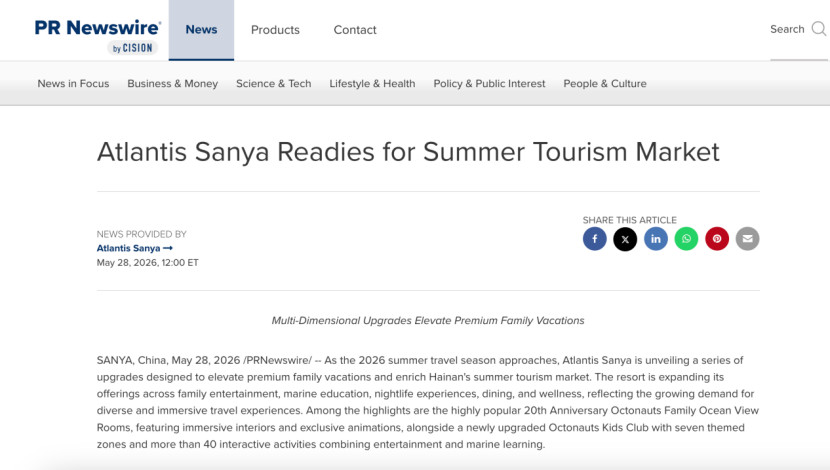Image resolution: width=830 pixels, height=470 pixels.
Task: Open the Contact menu
Action: [355, 30]
